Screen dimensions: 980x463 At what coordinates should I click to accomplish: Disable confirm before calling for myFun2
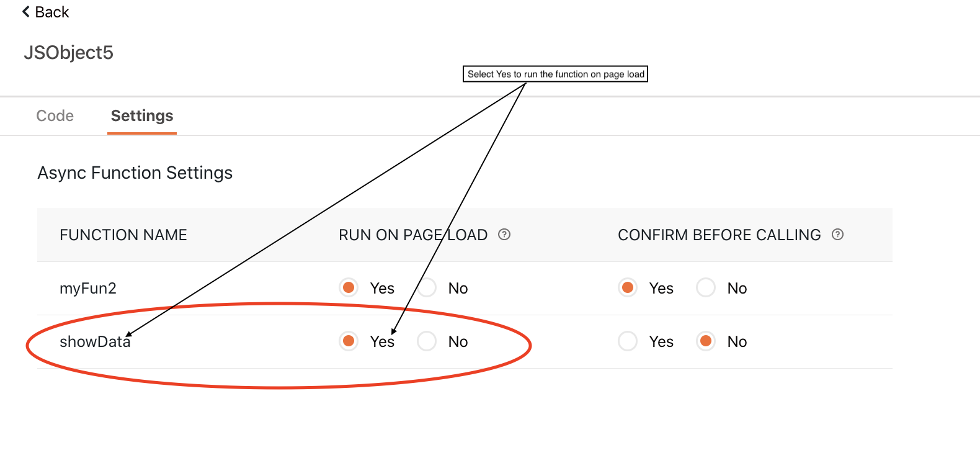tap(705, 287)
